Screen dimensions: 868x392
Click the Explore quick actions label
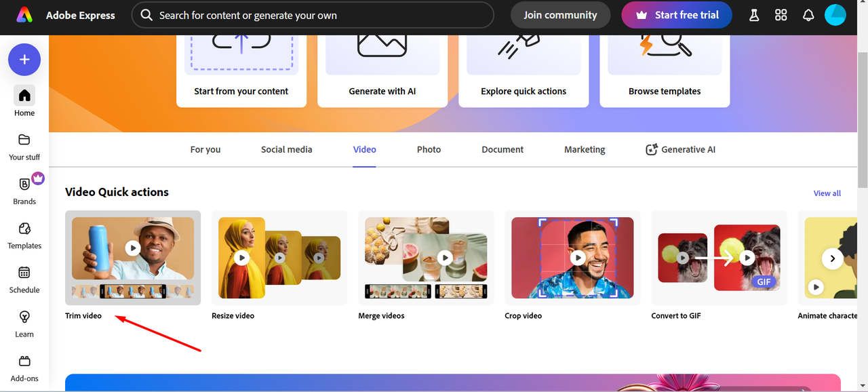pyautogui.click(x=524, y=91)
